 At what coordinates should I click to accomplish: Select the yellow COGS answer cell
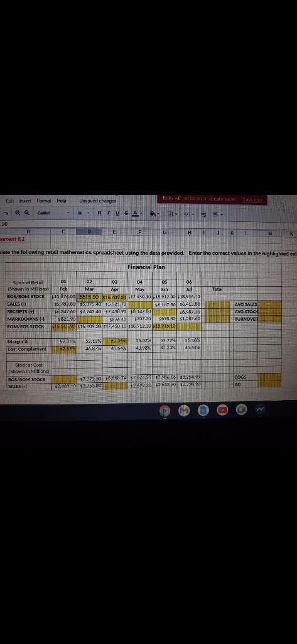[x=269, y=377]
